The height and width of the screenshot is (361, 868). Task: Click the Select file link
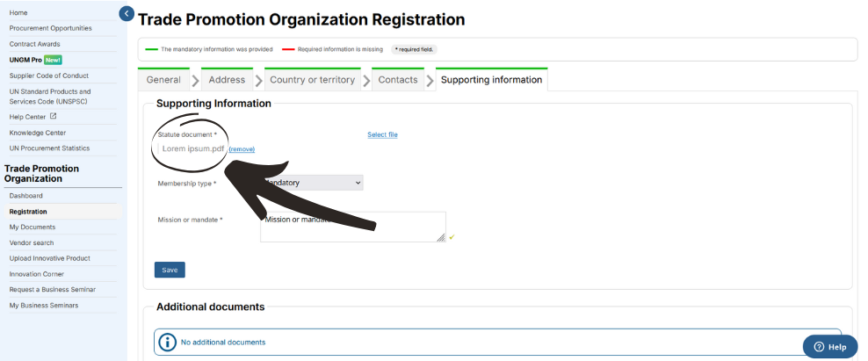coord(382,134)
